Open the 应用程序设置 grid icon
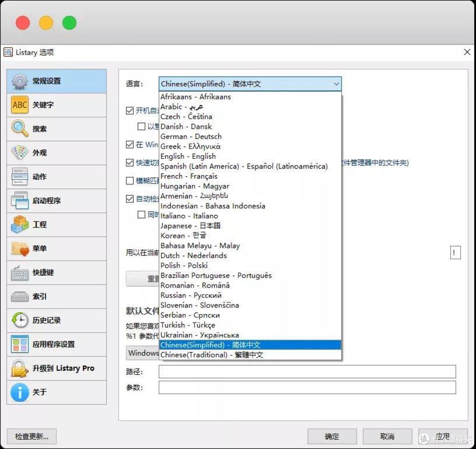This screenshot has width=476, height=449. click(20, 344)
